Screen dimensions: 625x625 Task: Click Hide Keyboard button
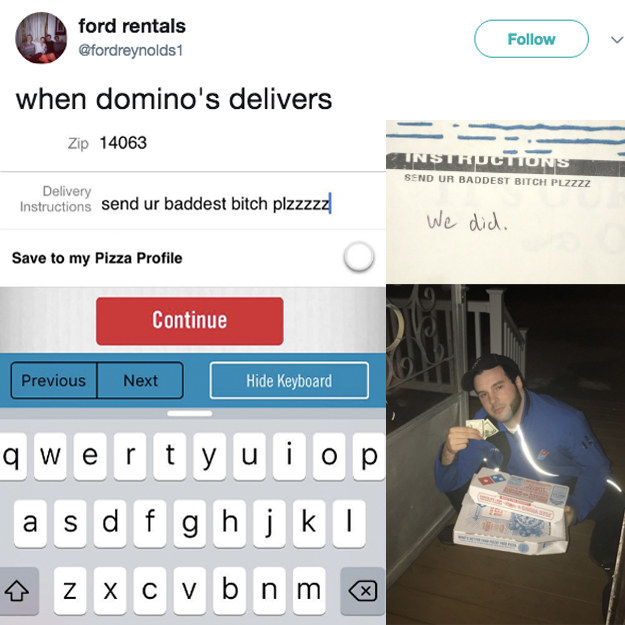click(x=289, y=380)
